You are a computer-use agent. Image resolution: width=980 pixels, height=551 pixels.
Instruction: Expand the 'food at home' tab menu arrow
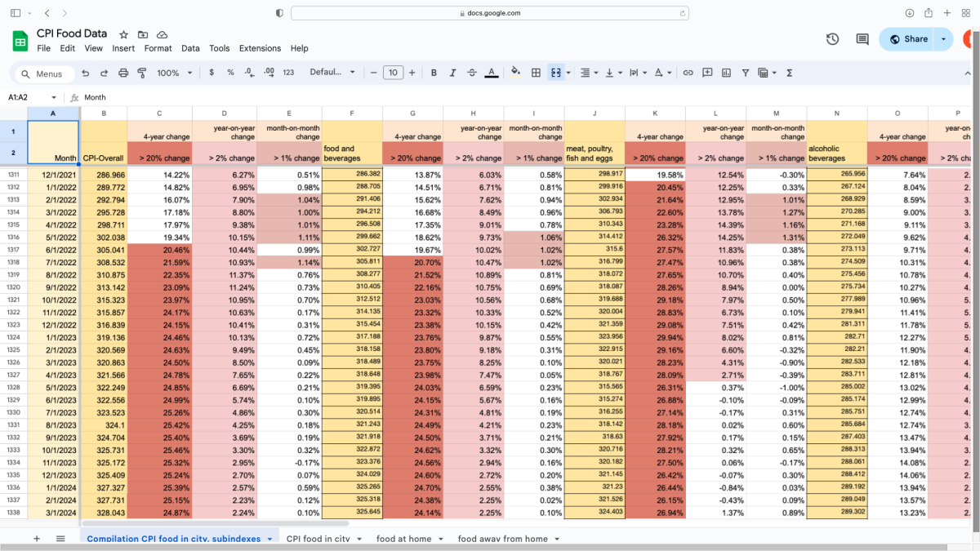441,539
